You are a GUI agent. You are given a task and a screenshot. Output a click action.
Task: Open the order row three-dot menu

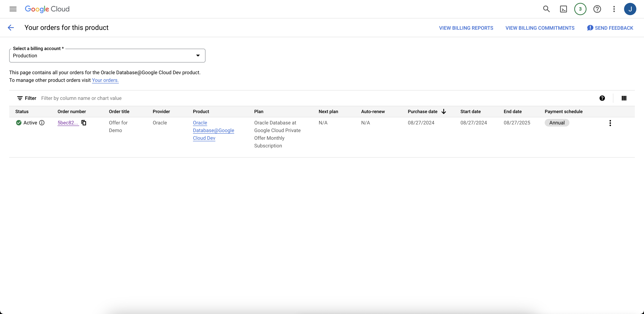(610, 123)
